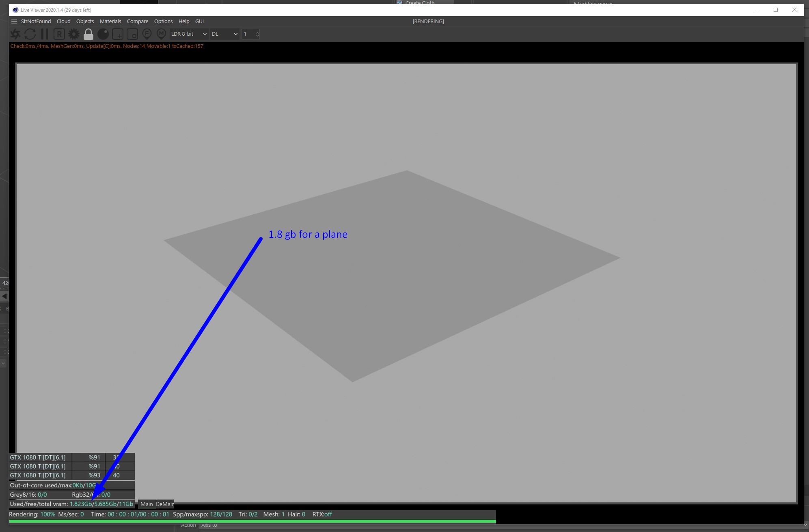The height and width of the screenshot is (532, 809).
Task: Toggle the resolution lock icon
Action: click(x=88, y=34)
